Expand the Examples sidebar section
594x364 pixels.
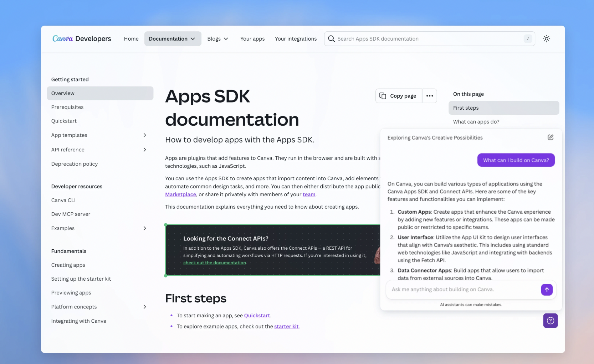144,228
